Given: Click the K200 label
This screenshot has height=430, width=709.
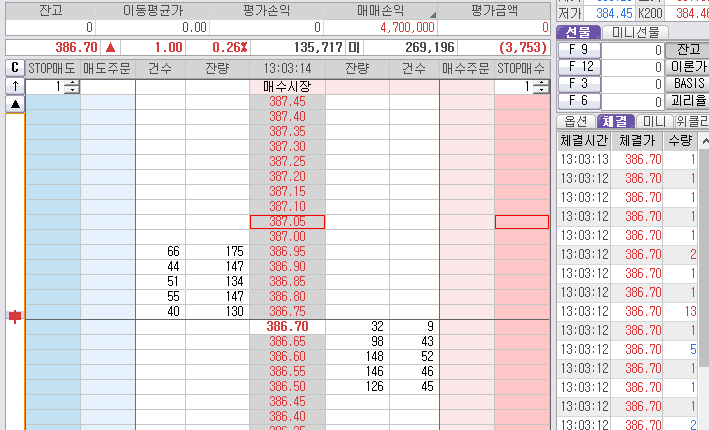Looking at the screenshot, I should tap(650, 13).
